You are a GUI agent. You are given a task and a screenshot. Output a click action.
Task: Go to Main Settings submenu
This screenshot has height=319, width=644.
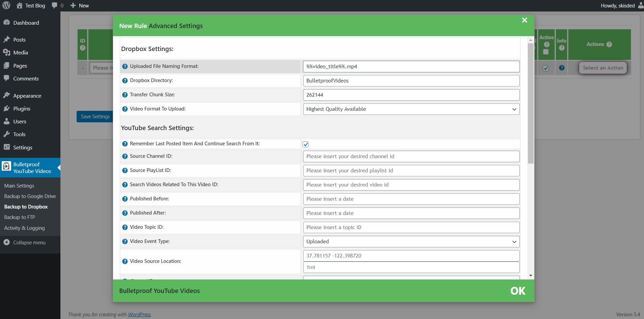(19, 186)
